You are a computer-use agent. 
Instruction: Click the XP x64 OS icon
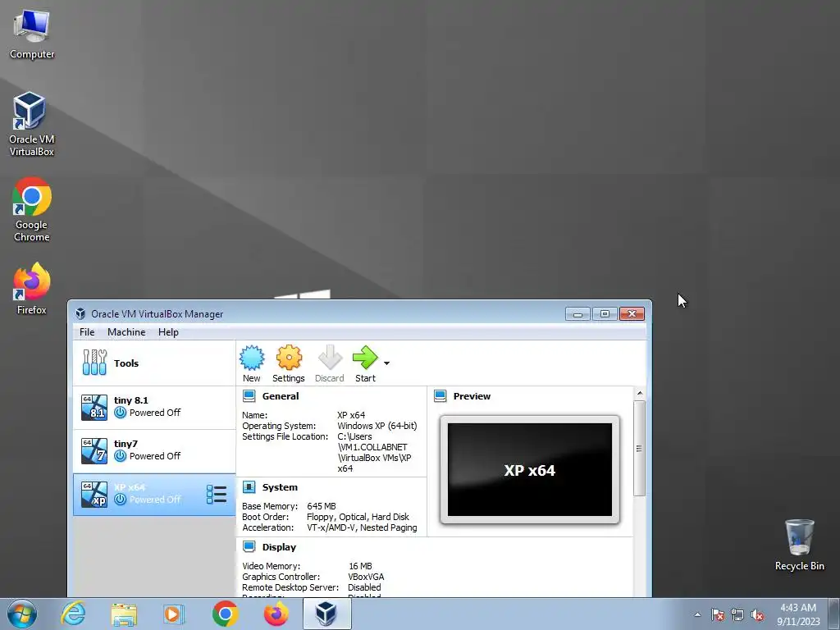[x=94, y=494]
